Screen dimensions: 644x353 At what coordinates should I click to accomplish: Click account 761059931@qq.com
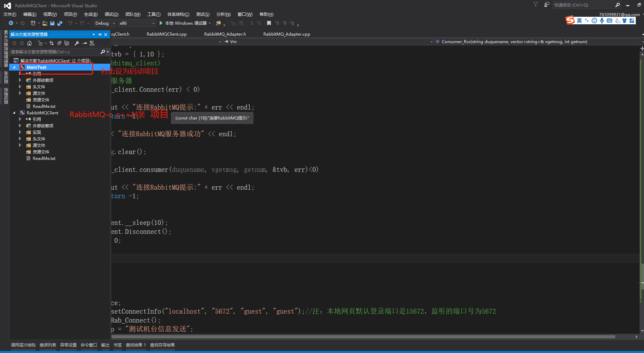(619, 14)
